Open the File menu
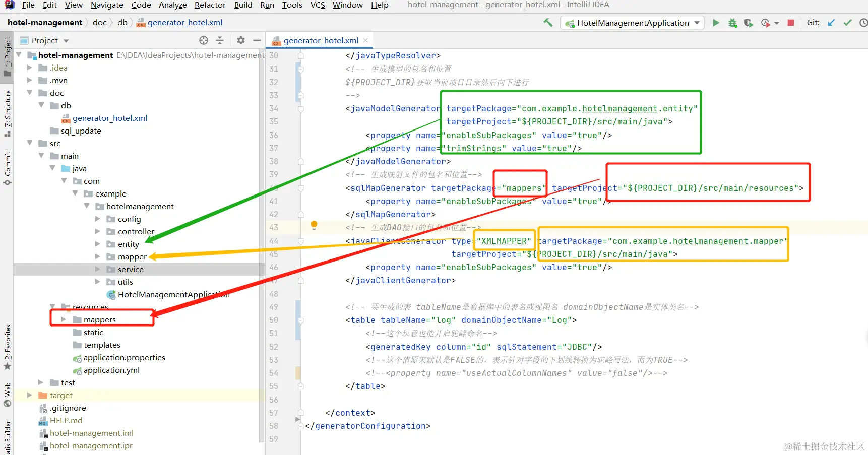The image size is (868, 455). click(28, 5)
